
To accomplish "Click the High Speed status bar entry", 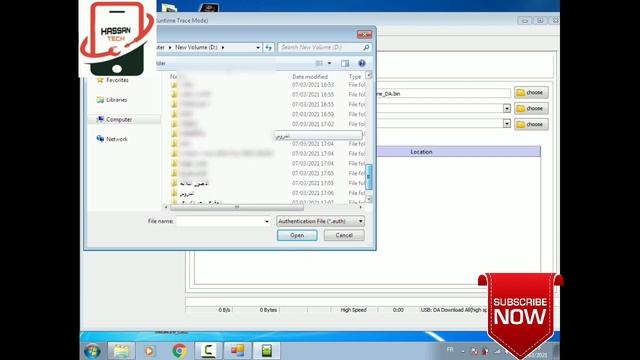I will (x=353, y=310).
